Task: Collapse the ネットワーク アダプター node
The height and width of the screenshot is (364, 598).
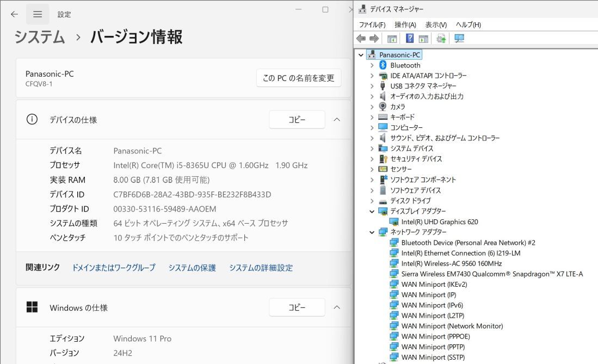Action: click(372, 232)
